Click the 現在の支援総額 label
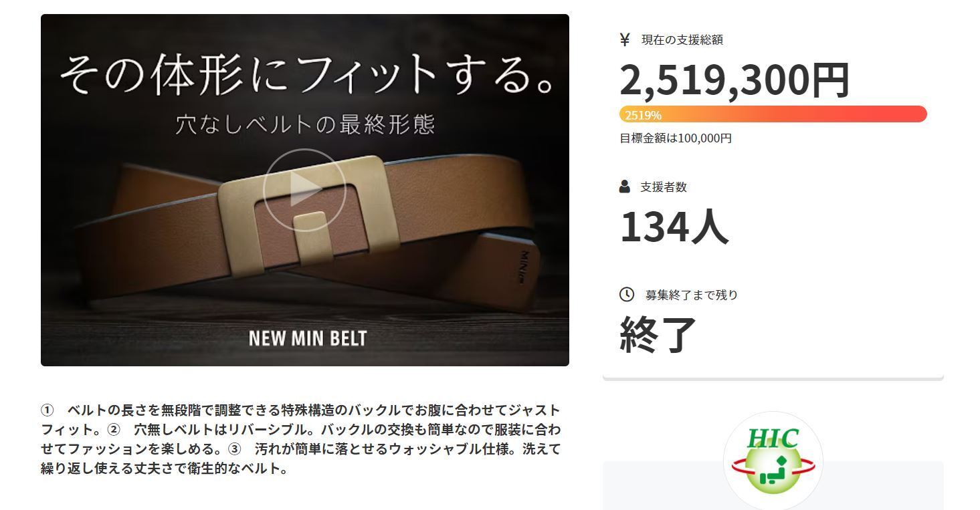Viewport: 980px width, 510px height. [x=682, y=40]
